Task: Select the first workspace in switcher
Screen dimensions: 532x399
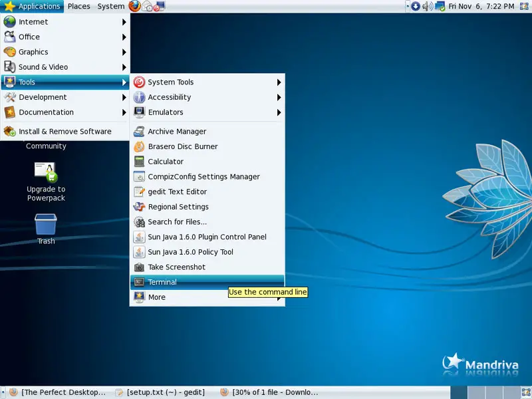Action: click(x=459, y=392)
